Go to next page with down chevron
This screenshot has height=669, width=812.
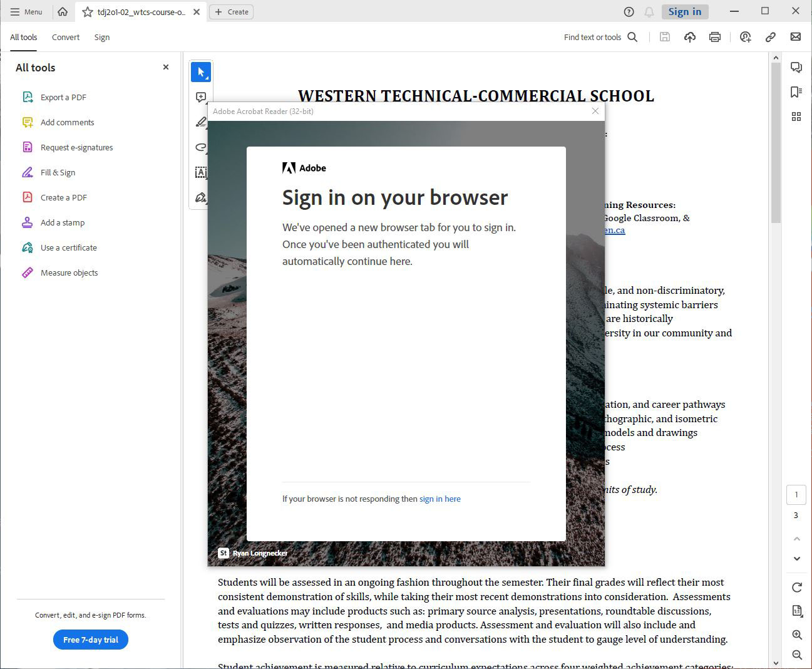click(x=796, y=558)
